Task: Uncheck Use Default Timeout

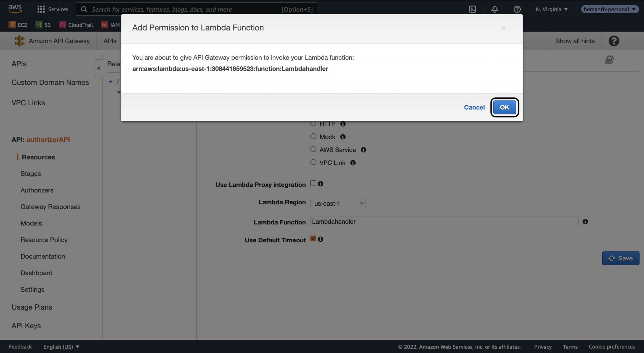Action: (313, 239)
